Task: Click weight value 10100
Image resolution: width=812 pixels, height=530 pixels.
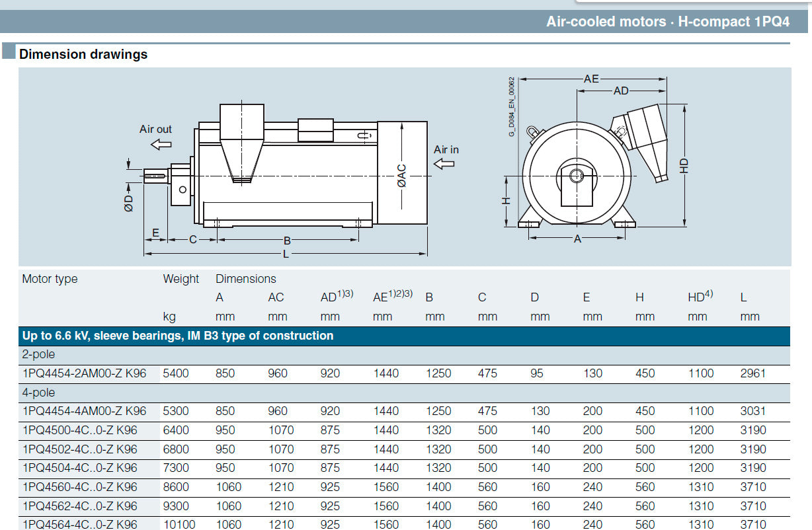Action: coord(179,525)
